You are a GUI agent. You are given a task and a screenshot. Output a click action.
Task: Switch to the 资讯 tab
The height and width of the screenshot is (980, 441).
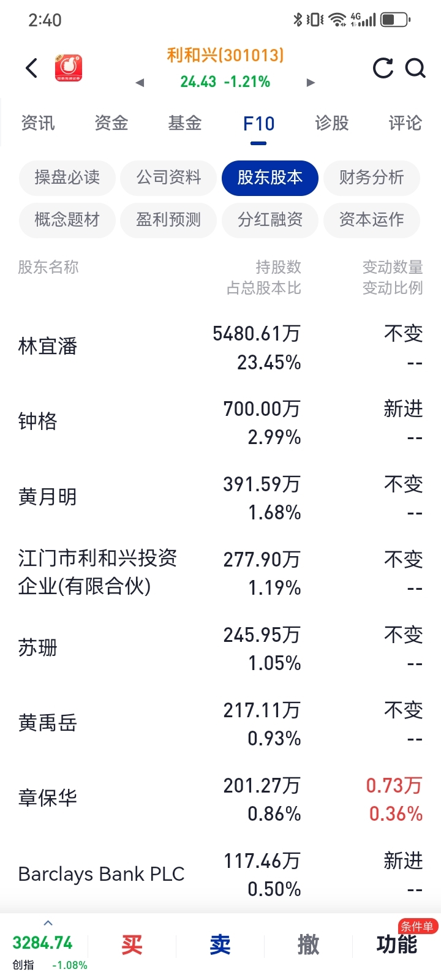coord(38,123)
